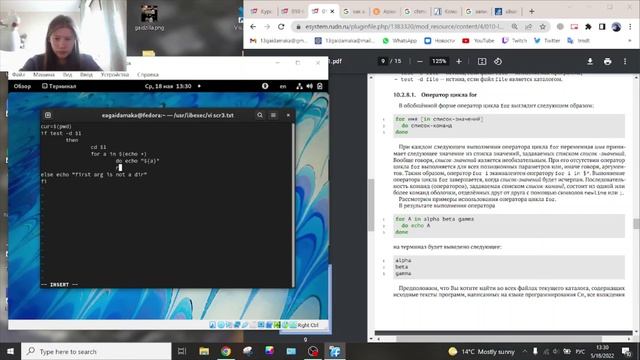The height and width of the screenshot is (360, 640).
Task: Open the Chrome extensions puzzle icon
Action: pos(588,27)
